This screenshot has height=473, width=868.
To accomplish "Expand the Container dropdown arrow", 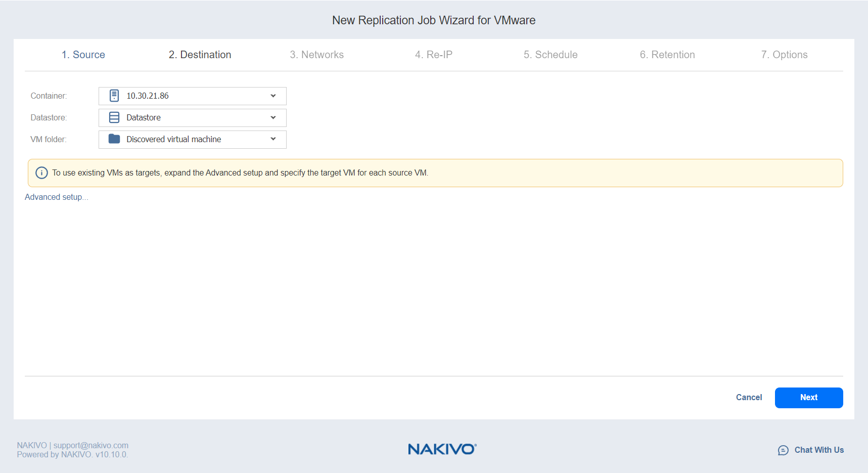I will 273,96.
